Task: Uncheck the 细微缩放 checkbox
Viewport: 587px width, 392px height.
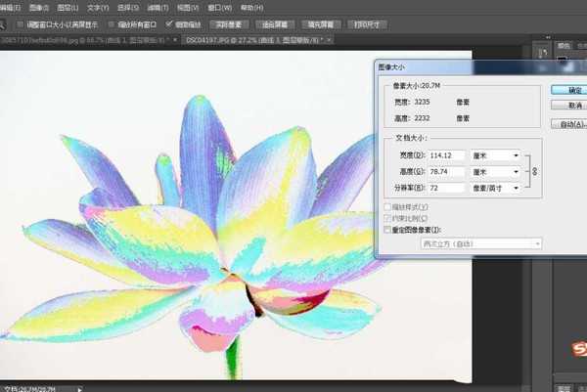Action: [170, 23]
